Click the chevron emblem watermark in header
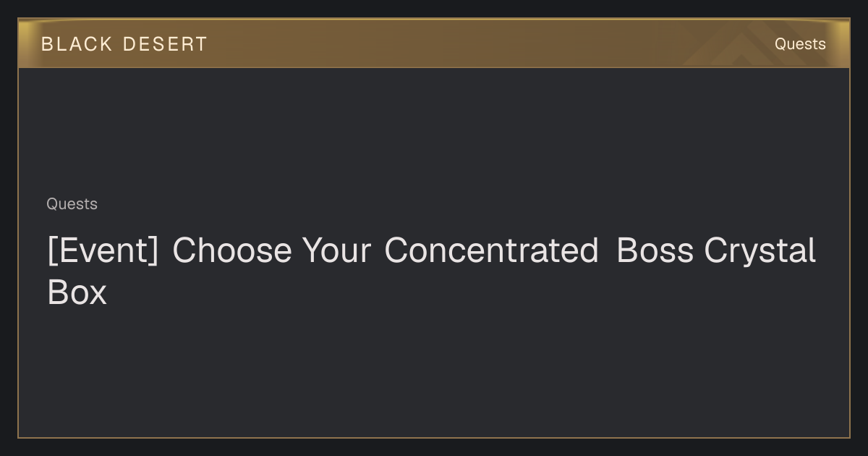The width and height of the screenshot is (868, 456). click(x=738, y=46)
